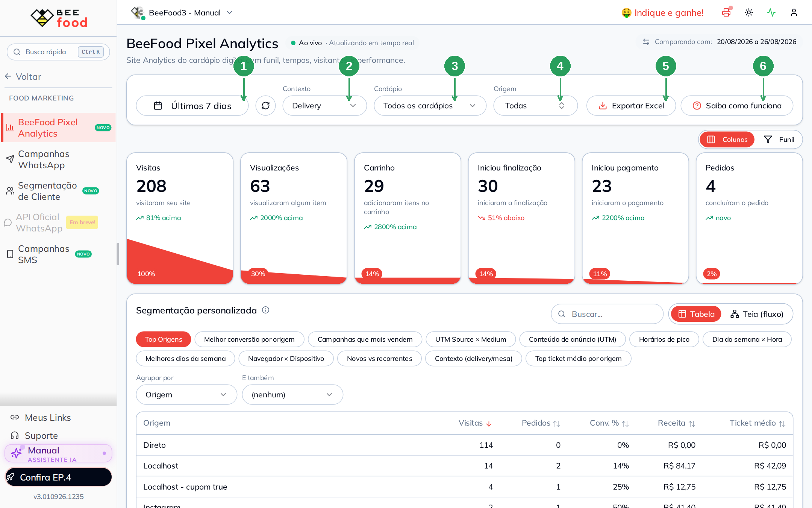Click the paper plane icon of Campanhas WhatsApp
Viewport: 812px width, 508px height.
[x=10, y=159]
